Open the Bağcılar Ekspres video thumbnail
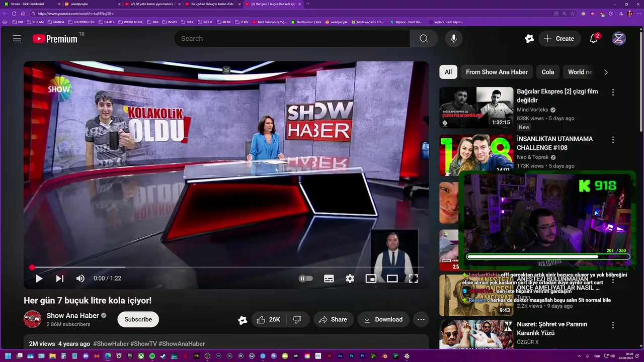Image resolution: width=644 pixels, height=362 pixels. 476,108
